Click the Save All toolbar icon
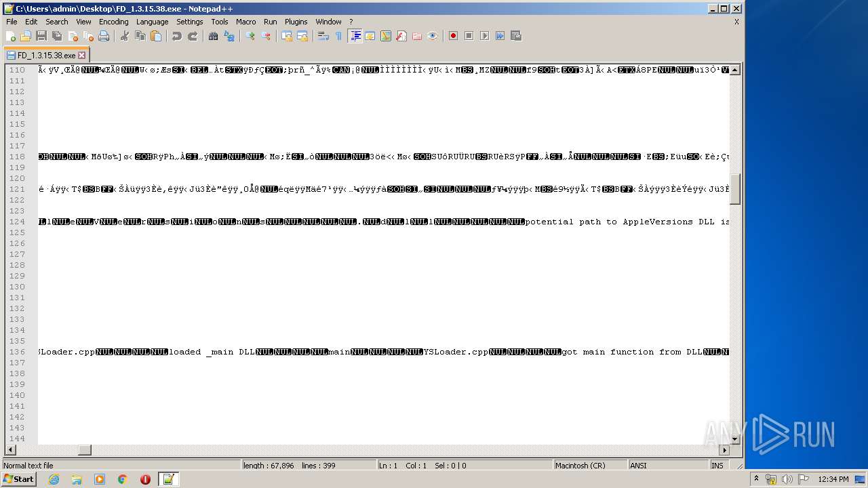The height and width of the screenshot is (488, 868). pos(57,36)
